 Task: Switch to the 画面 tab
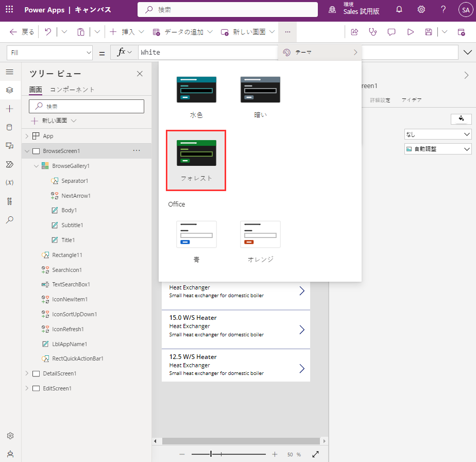(36, 90)
